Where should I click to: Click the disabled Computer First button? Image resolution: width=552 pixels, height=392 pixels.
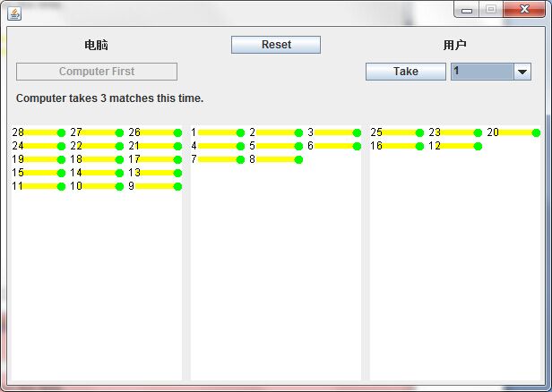pyautogui.click(x=97, y=72)
